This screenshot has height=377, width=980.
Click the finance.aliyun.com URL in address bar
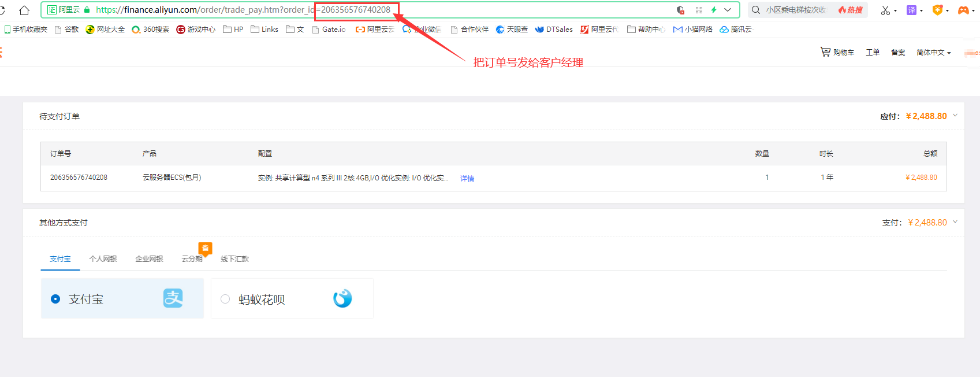tap(161, 10)
